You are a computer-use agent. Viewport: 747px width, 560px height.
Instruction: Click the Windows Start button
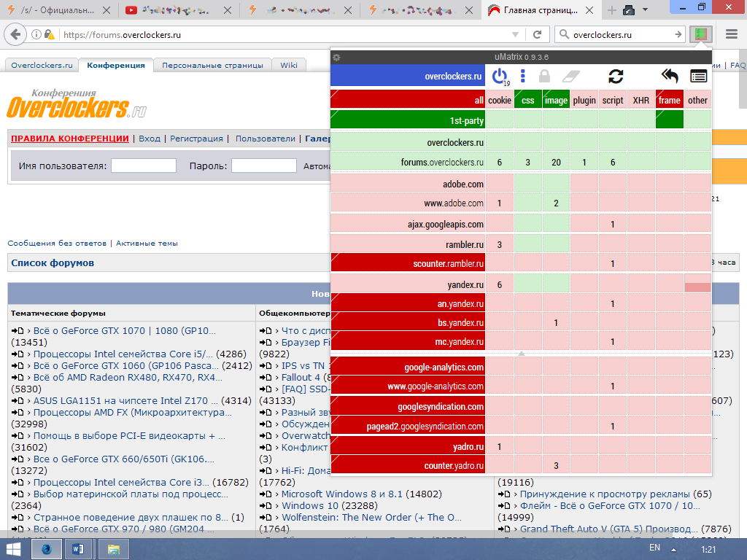click(x=13, y=550)
